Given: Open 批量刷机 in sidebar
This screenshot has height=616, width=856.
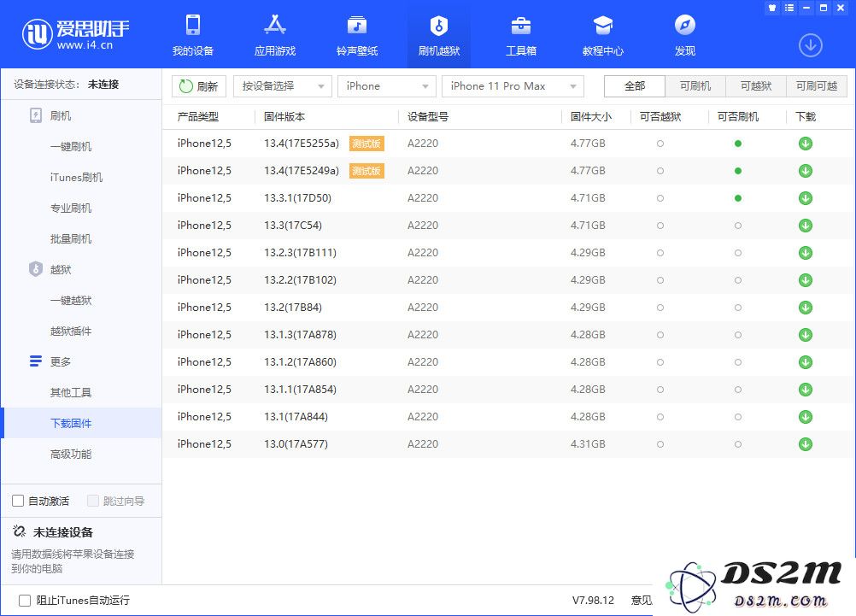Looking at the screenshot, I should 71,238.
